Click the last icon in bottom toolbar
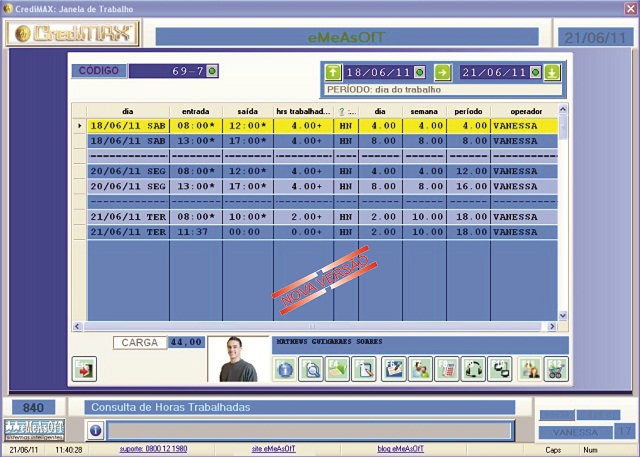Screen dimensions: 640x457 click(555, 369)
